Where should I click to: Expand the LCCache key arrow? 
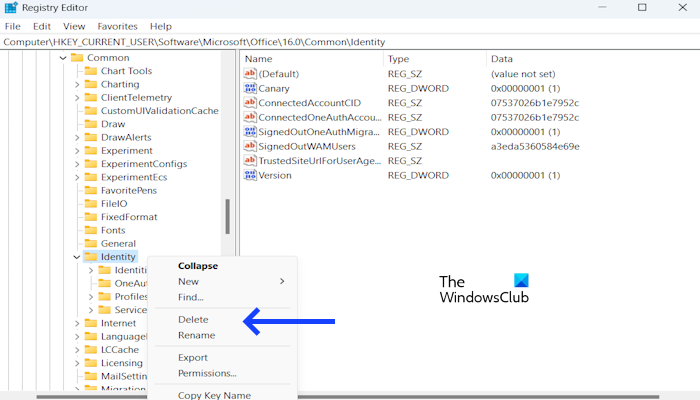tap(77, 350)
